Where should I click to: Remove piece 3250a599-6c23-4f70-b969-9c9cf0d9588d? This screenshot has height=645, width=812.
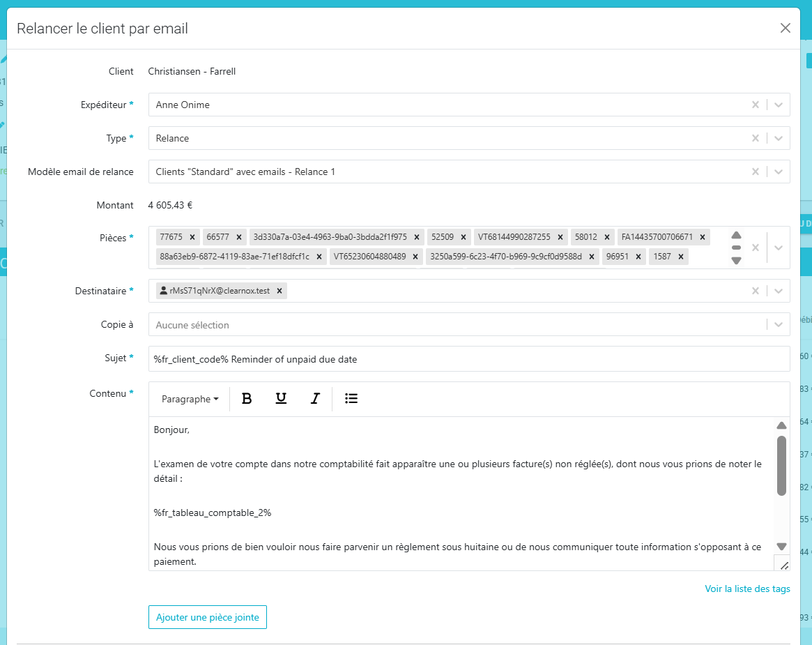click(x=591, y=257)
